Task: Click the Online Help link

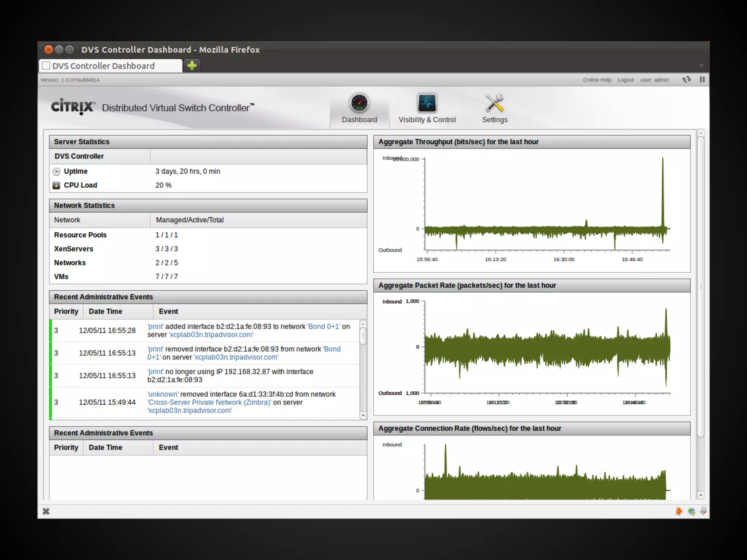Action: coord(597,80)
